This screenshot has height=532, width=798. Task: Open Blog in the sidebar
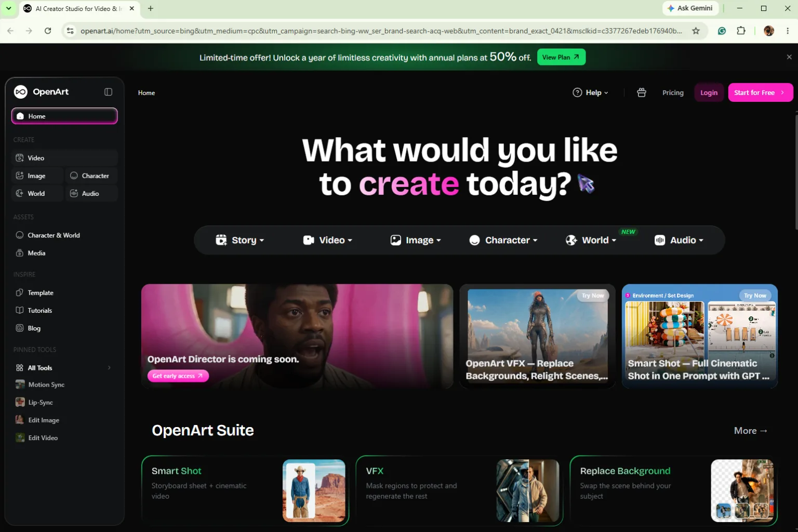click(64, 328)
